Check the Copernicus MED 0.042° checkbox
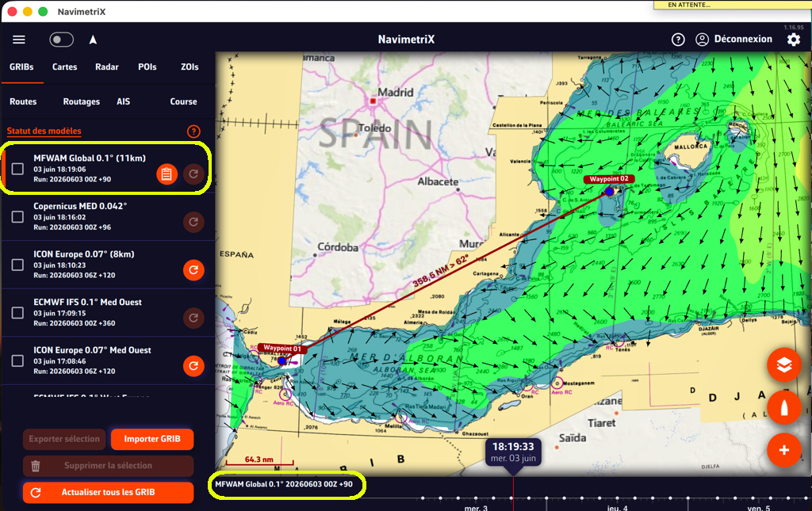 tap(17, 217)
